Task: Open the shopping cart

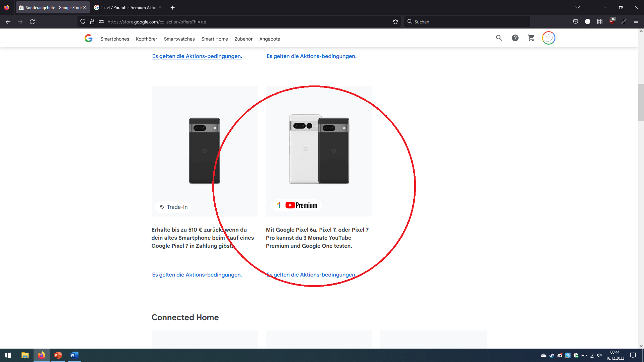Action: [x=531, y=38]
